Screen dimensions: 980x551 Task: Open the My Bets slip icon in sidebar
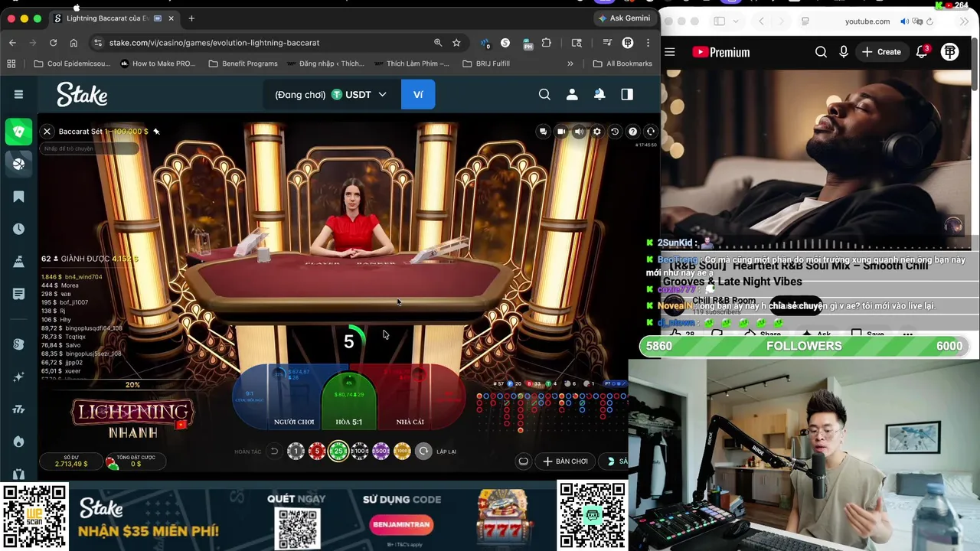pos(18,294)
